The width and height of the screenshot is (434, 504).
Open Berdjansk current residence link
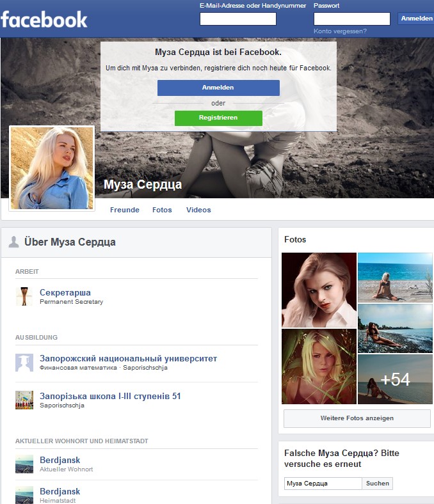(x=60, y=460)
